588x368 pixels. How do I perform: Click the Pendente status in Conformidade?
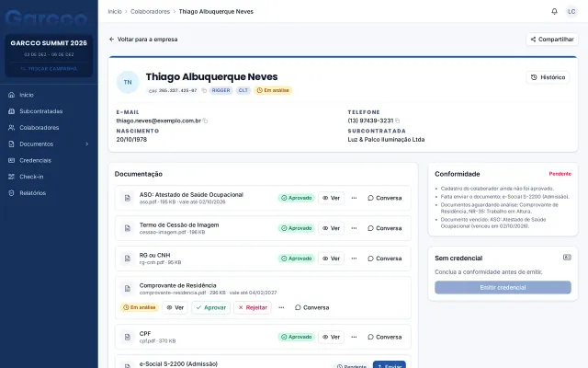560,174
